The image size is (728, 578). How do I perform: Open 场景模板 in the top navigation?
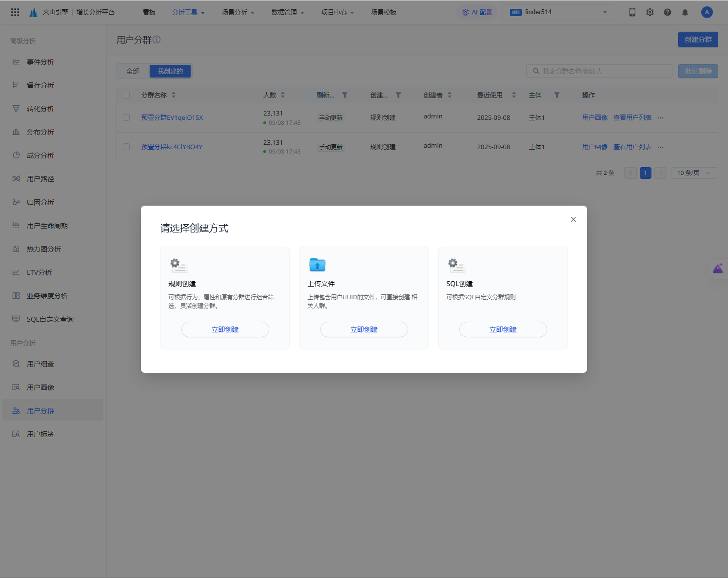[x=384, y=12]
